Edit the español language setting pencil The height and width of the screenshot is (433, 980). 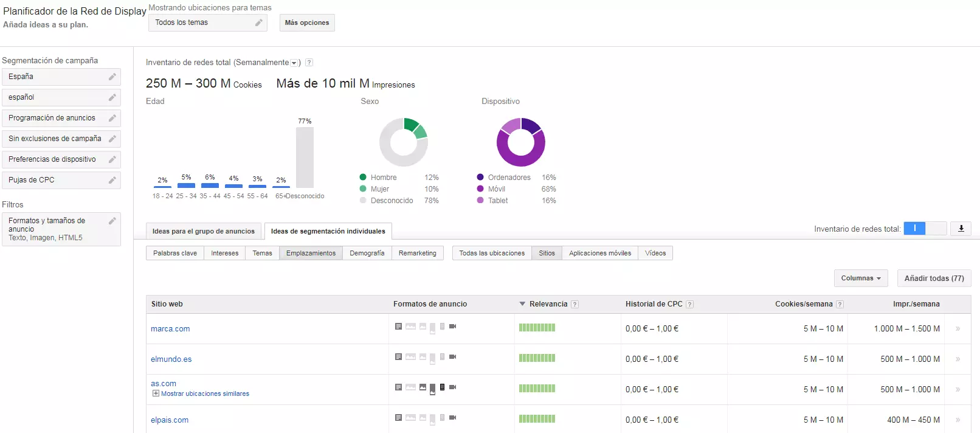112,98
